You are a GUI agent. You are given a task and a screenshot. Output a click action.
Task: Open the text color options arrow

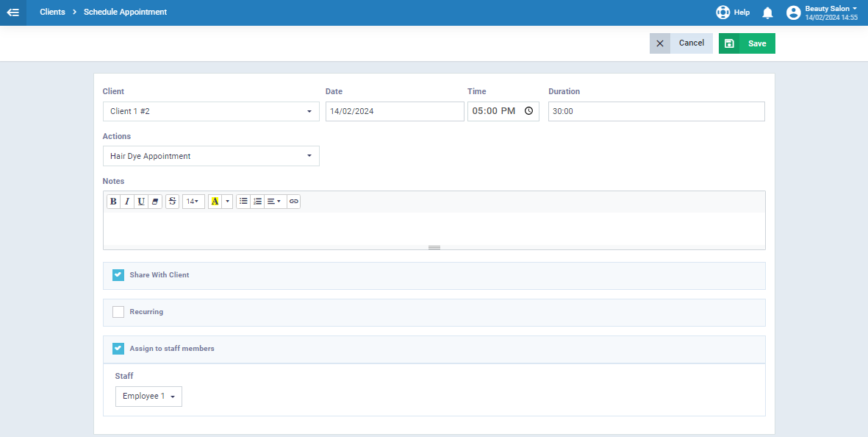click(x=228, y=202)
